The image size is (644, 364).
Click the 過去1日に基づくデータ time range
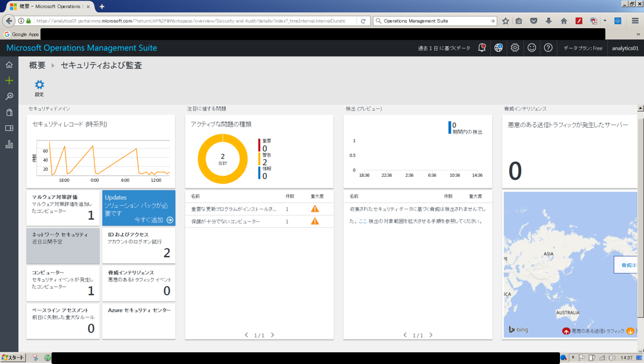[444, 48]
